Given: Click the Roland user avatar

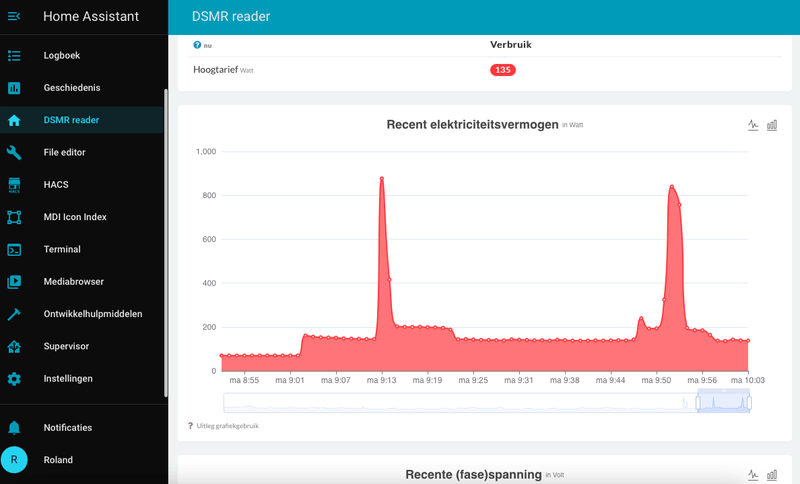Looking at the screenshot, I should 14,460.
